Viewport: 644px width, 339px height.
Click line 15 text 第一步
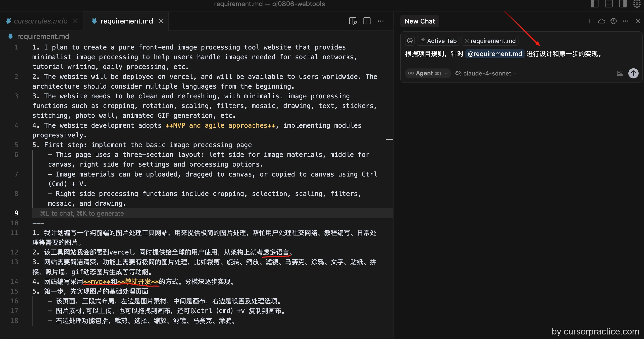[x=54, y=291]
